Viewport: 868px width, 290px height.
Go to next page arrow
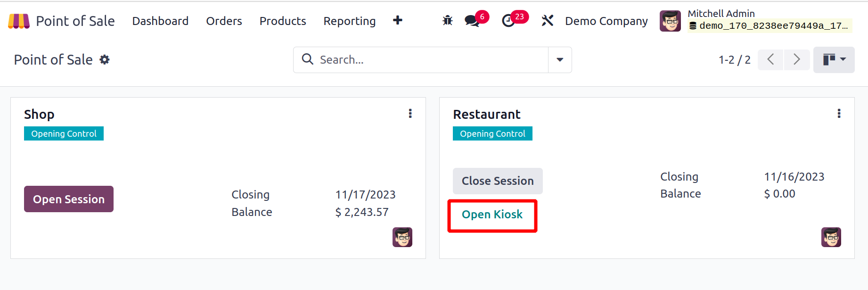point(797,59)
